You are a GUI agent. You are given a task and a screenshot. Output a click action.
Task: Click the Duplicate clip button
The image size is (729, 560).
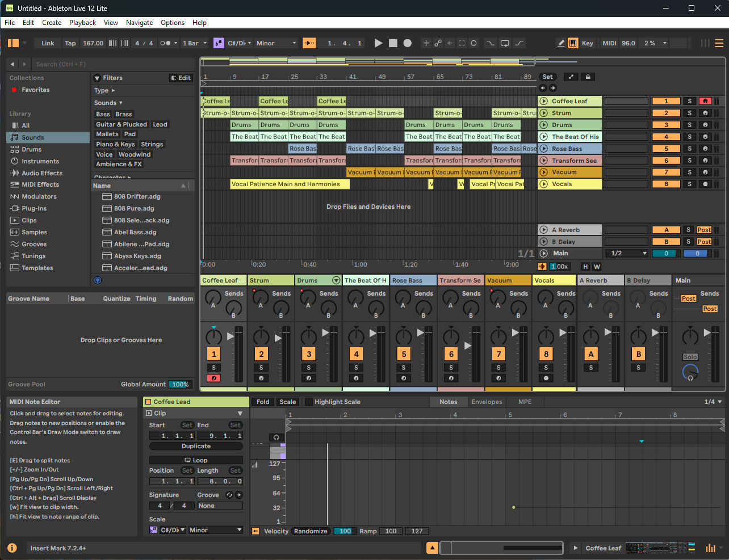tap(196, 447)
